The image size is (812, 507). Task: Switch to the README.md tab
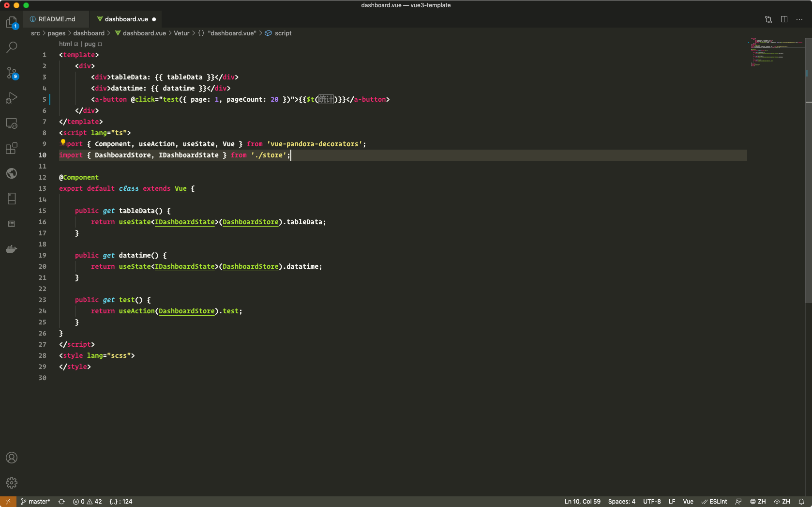(x=56, y=19)
